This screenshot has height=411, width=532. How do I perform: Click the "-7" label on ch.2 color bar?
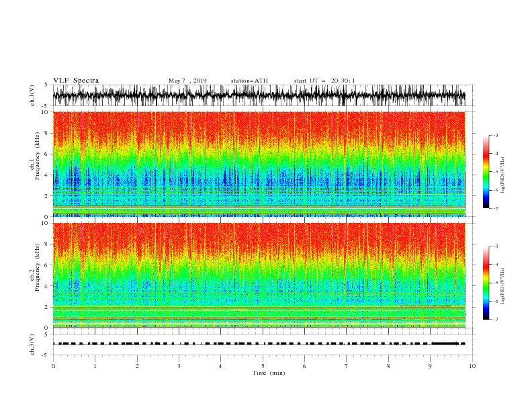(x=495, y=320)
